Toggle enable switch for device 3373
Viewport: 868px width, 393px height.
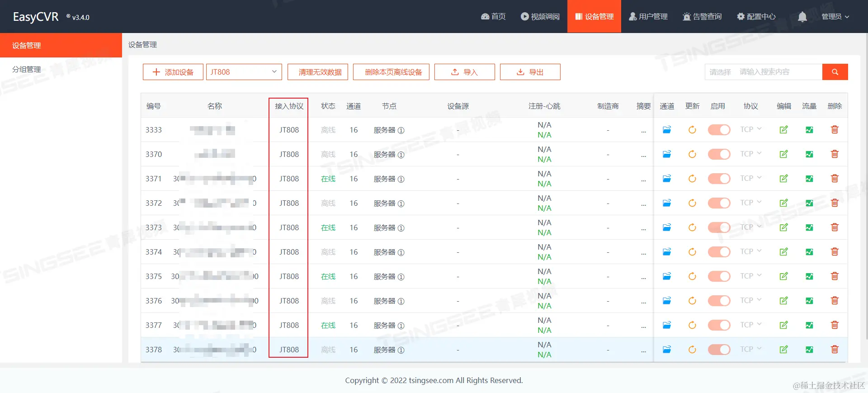(719, 227)
